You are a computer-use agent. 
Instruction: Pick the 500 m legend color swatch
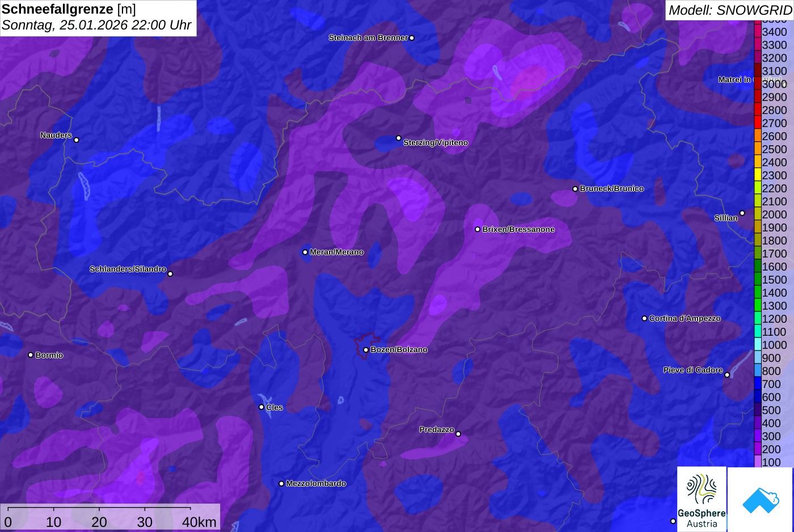pyautogui.click(x=758, y=410)
